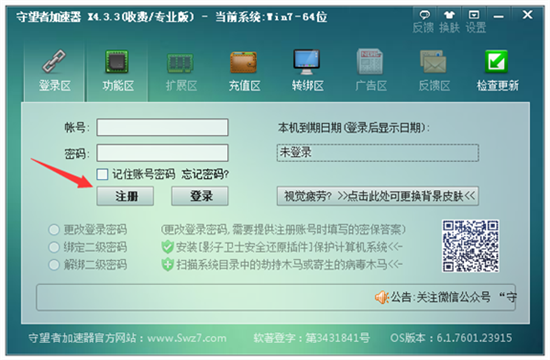Select the 绑定二级密码 radio button
The image size is (550, 360).
tap(54, 247)
